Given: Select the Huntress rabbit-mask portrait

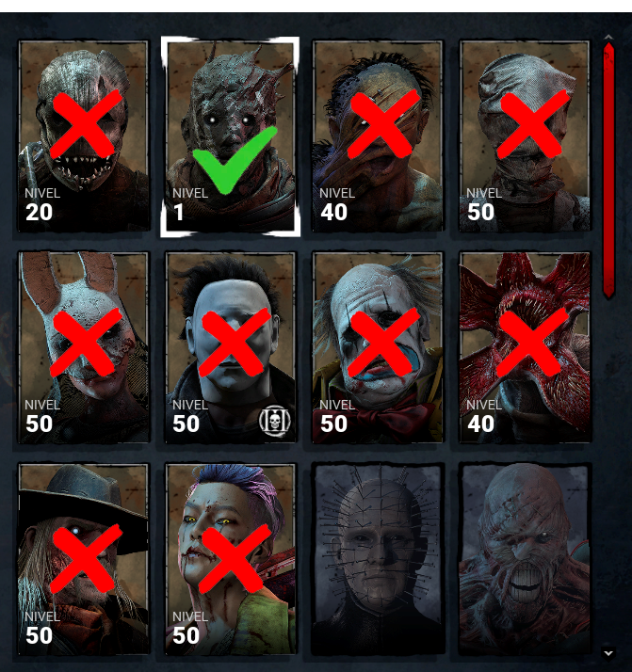Looking at the screenshot, I should (84, 347).
